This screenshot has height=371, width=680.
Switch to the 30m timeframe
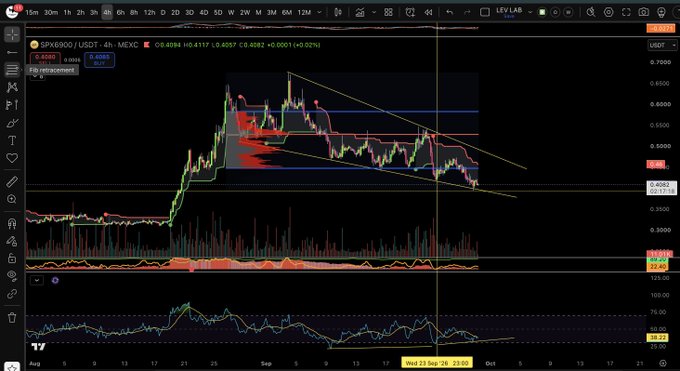(51, 12)
